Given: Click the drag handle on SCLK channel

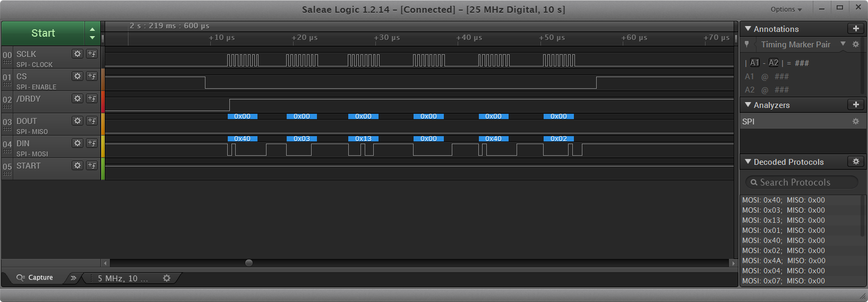Looking at the screenshot, I should tap(7, 62).
